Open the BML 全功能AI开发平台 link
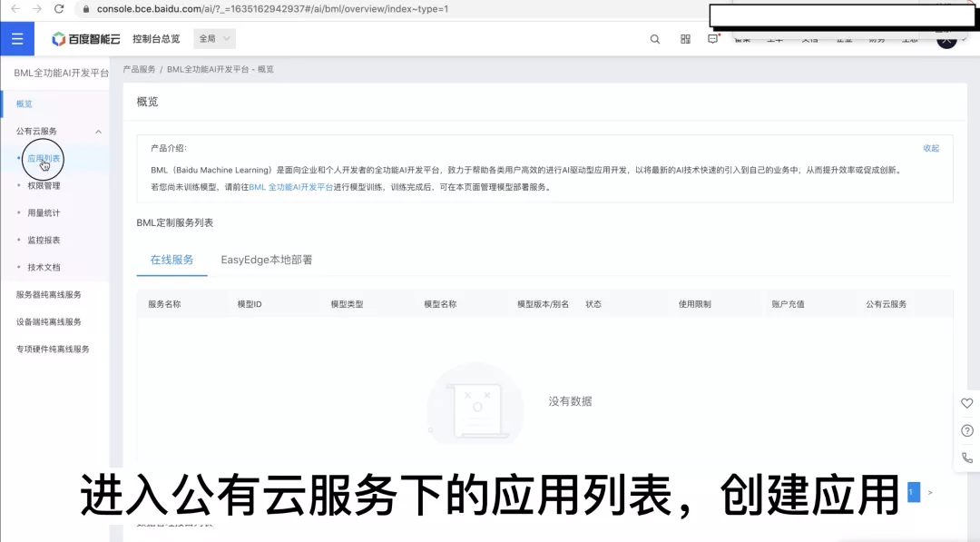Screen dimensions: 980x542 (x=290, y=187)
